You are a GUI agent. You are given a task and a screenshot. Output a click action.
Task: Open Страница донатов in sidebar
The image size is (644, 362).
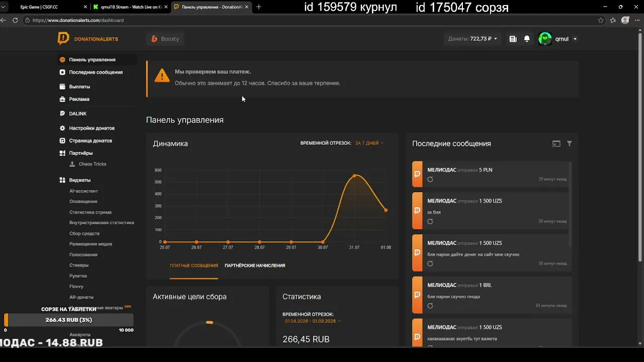pos(91,141)
